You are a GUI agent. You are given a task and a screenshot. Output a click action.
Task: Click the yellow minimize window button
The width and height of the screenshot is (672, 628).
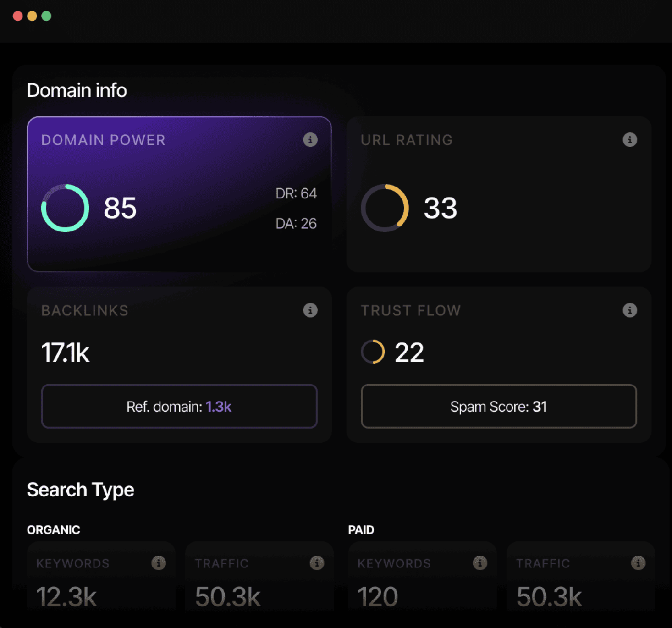[x=32, y=16]
